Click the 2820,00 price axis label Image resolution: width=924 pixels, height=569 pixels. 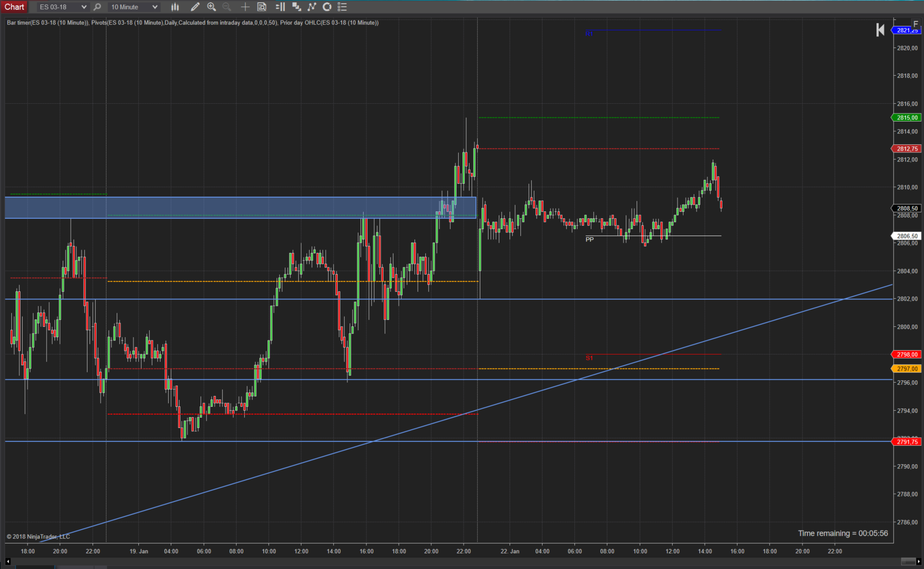907,48
